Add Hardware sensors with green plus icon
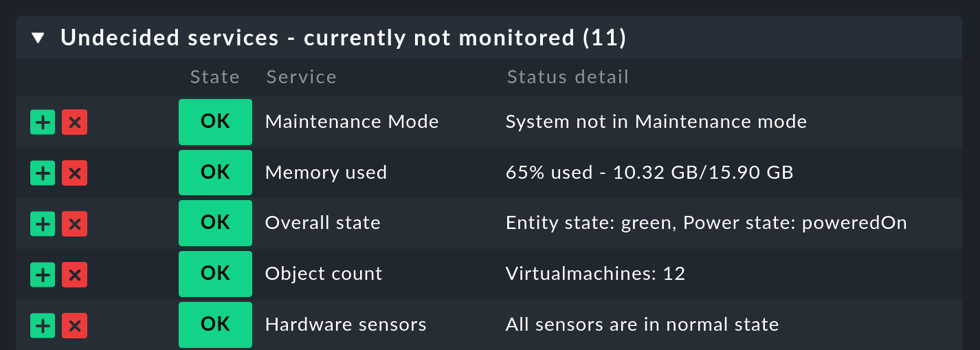The height and width of the screenshot is (350, 980). (x=43, y=325)
